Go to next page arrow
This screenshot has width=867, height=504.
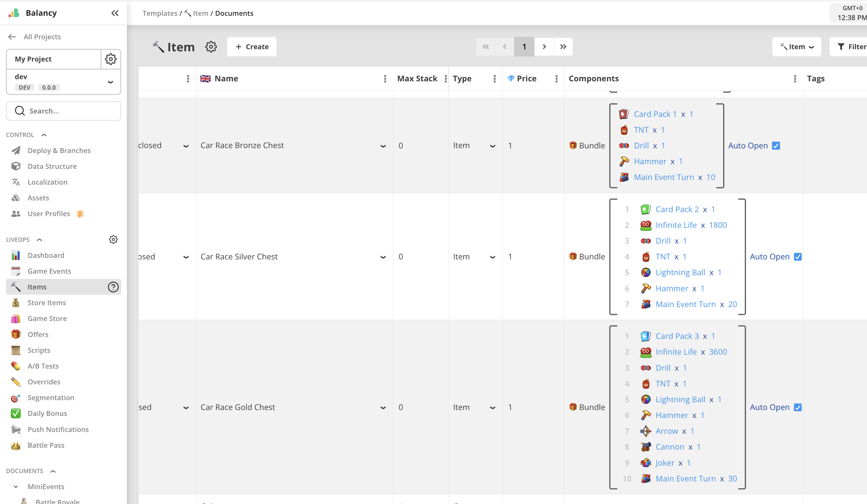click(544, 47)
